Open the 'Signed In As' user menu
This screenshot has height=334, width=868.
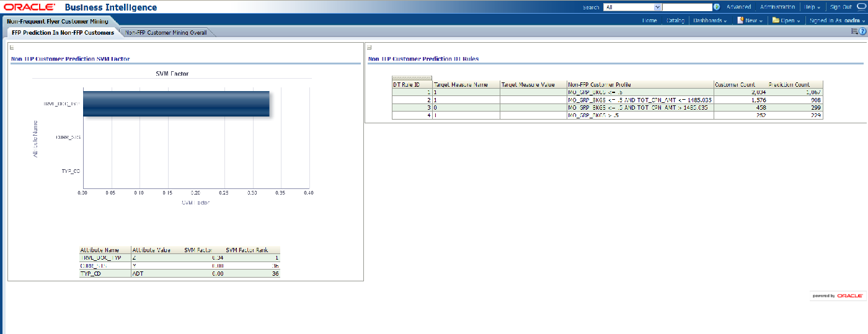(x=837, y=20)
